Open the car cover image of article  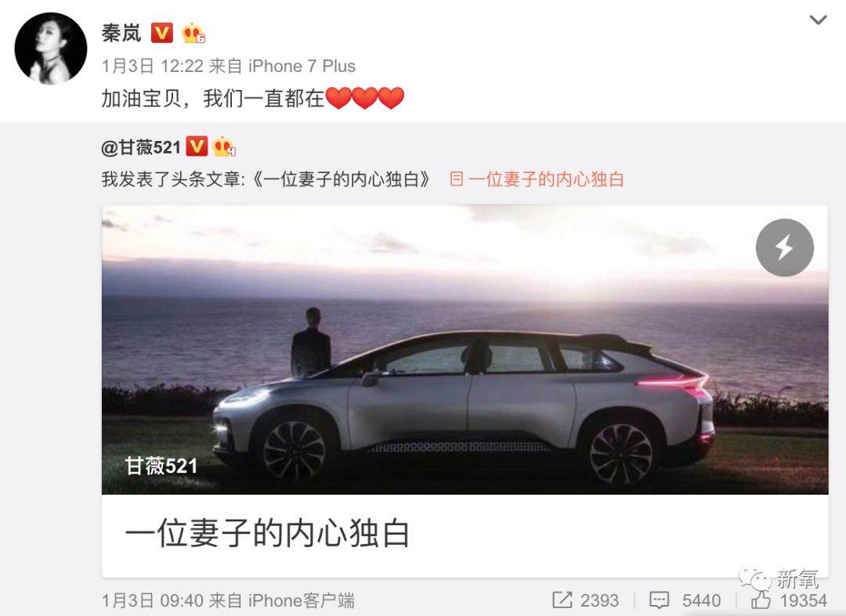click(x=465, y=350)
